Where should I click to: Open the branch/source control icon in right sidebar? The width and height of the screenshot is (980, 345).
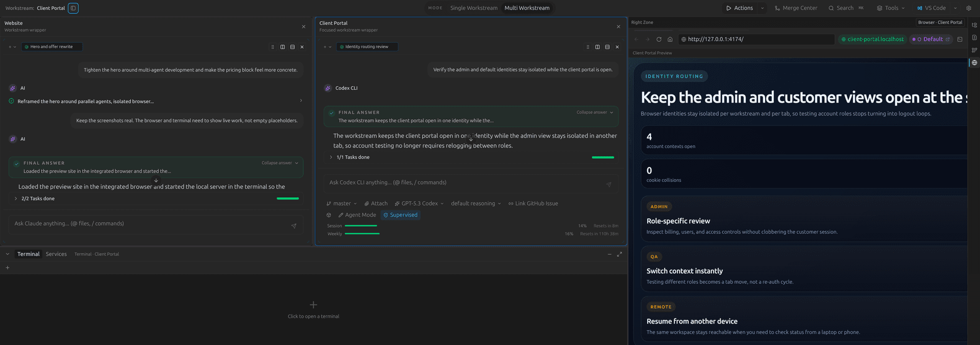(x=974, y=50)
